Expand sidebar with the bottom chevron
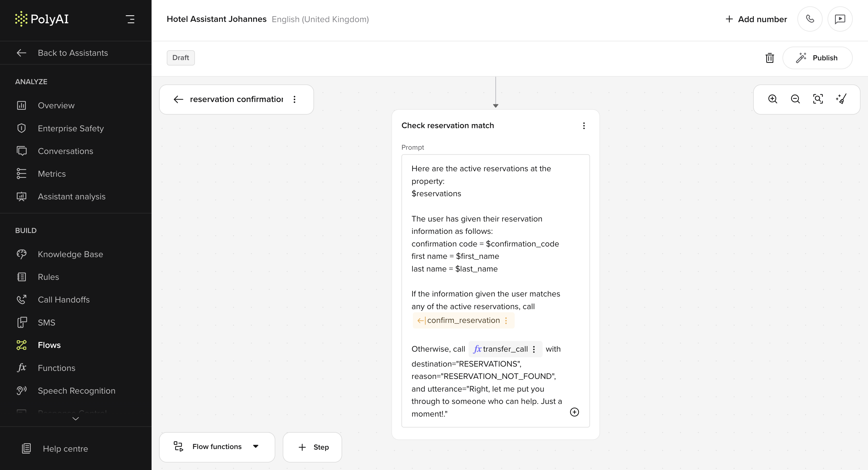 click(x=75, y=419)
